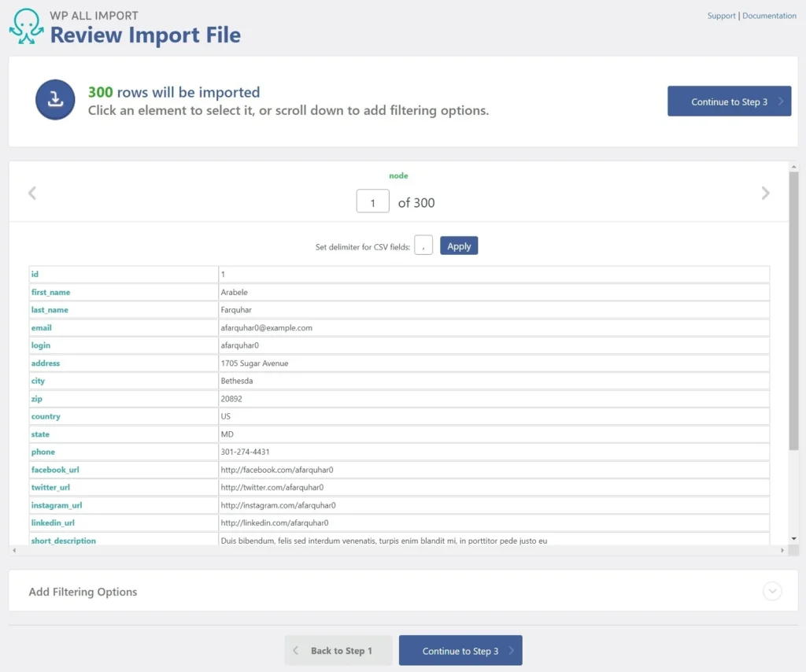Click the bottom Continue to Step 3 button
Image resolution: width=806 pixels, height=672 pixels.
pyautogui.click(x=460, y=651)
